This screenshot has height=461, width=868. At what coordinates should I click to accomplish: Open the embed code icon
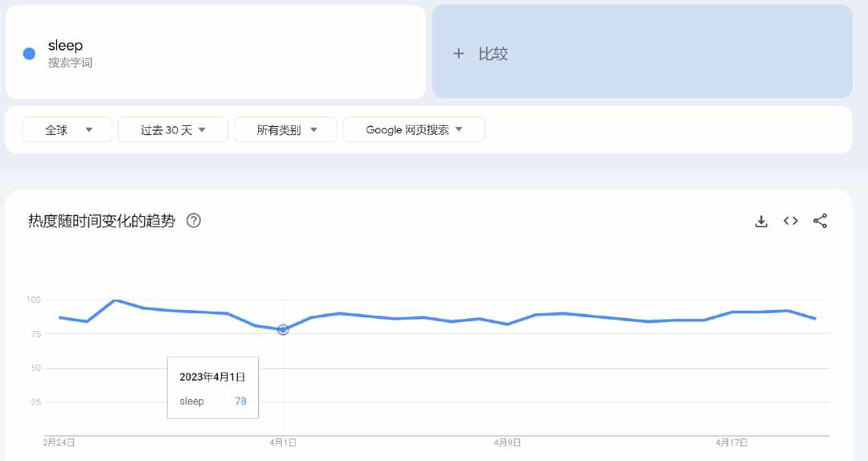(791, 221)
